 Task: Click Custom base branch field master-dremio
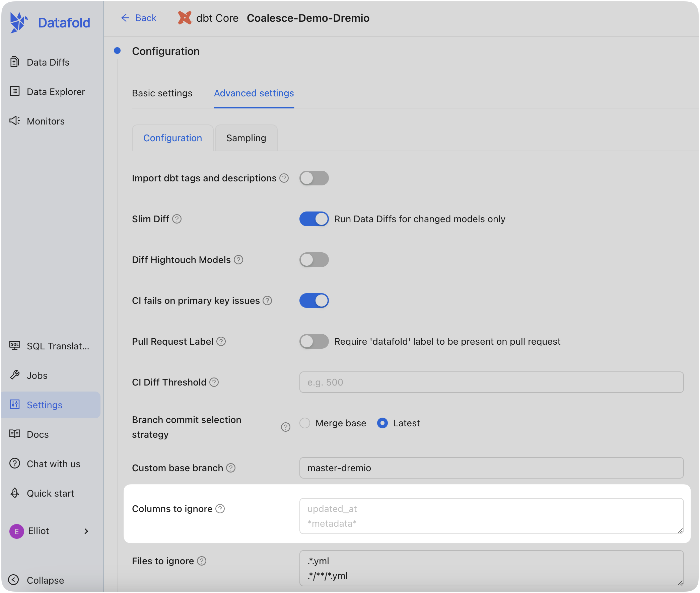[491, 468]
